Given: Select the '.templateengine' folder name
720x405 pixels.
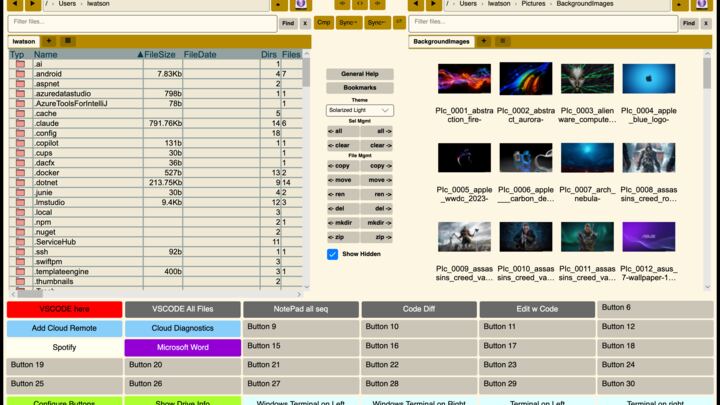Looking at the screenshot, I should pos(62,271).
